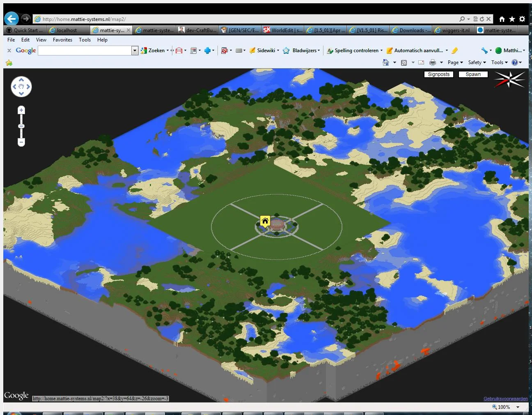Click the Zoeken search button
The height and width of the screenshot is (415, 532).
tap(153, 51)
